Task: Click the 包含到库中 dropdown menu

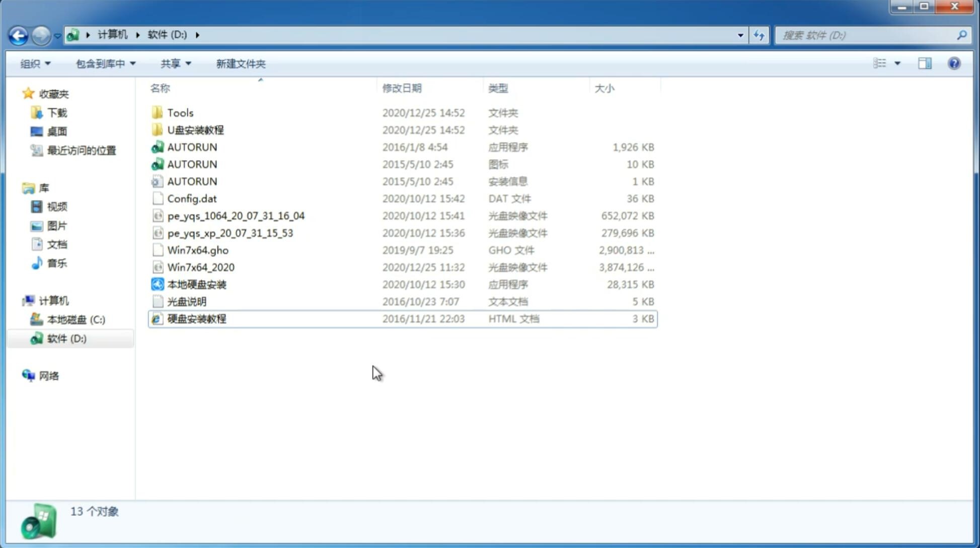Action: click(x=104, y=63)
